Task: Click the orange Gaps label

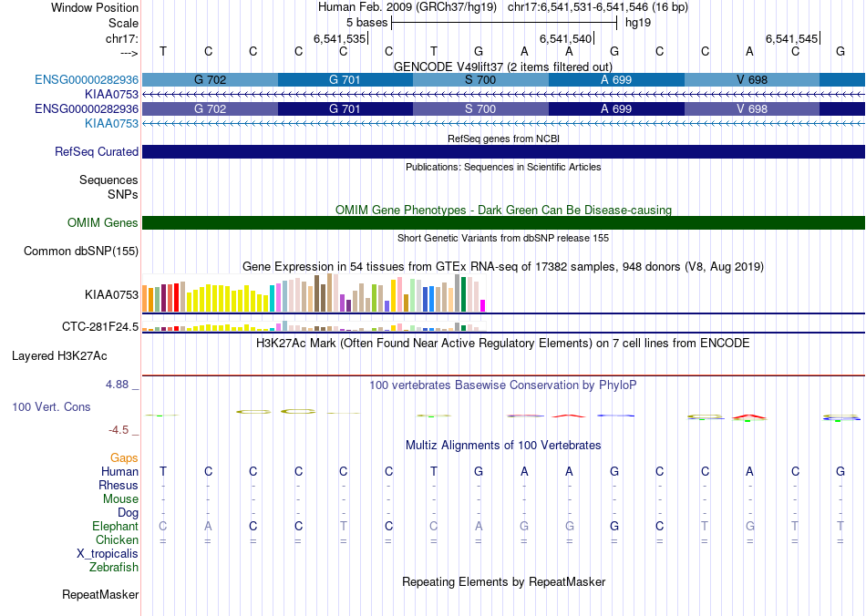Action: 124,458
